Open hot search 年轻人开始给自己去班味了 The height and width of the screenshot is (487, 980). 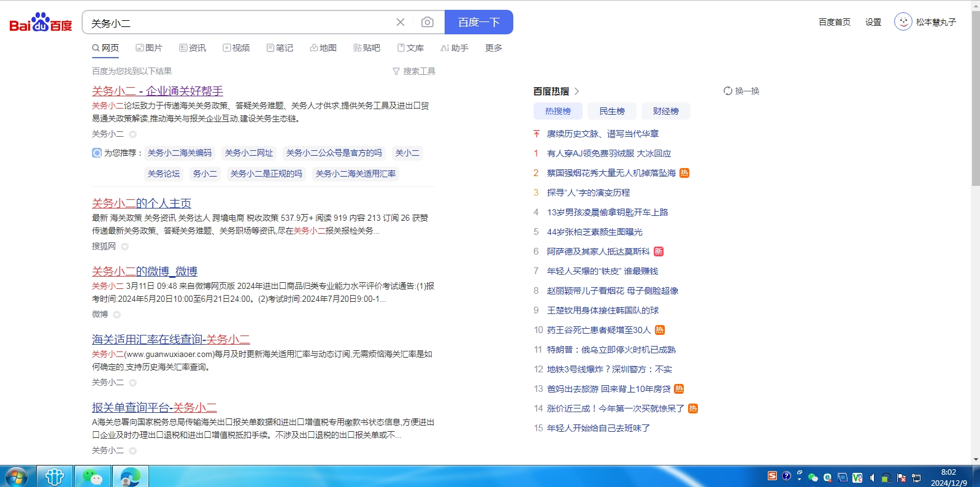(x=599, y=428)
